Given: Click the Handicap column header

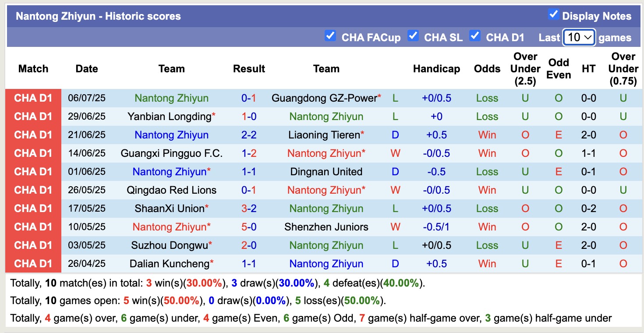Looking at the screenshot, I should tap(436, 69).
